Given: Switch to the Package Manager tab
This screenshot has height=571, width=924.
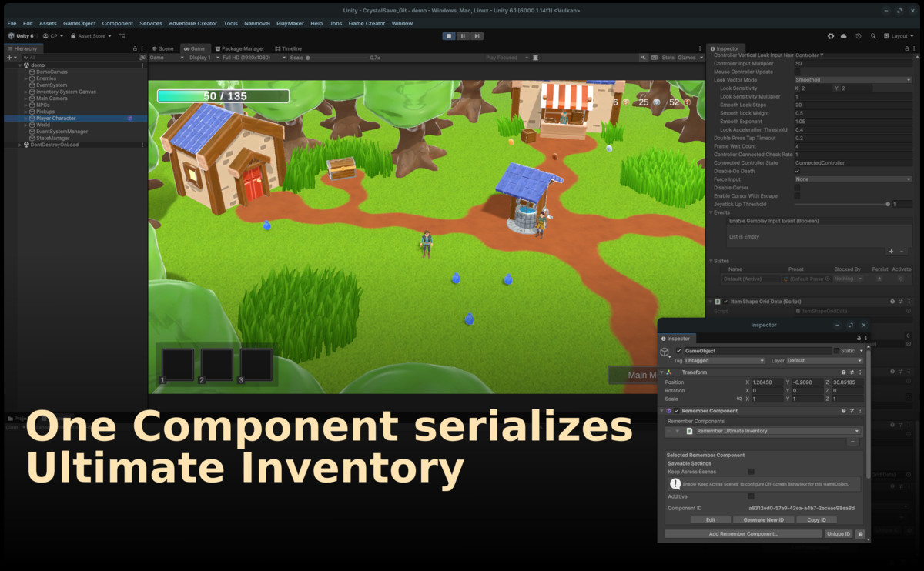Looking at the screenshot, I should tap(239, 48).
